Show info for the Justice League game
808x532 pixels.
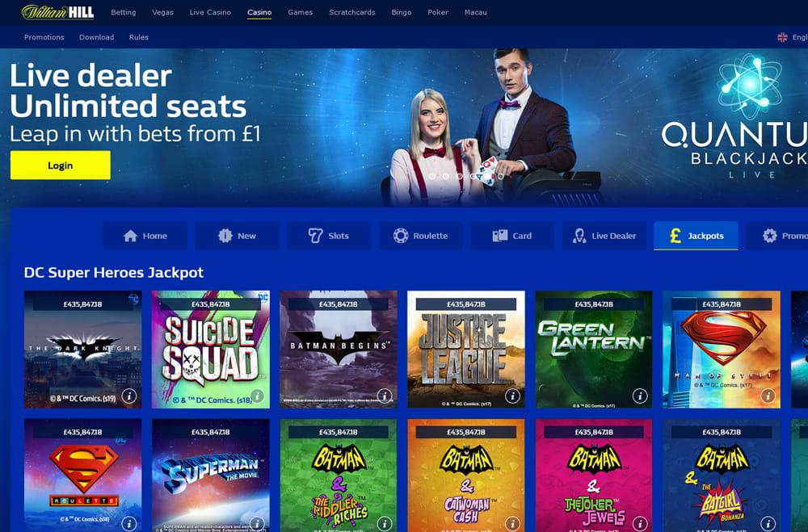512,396
